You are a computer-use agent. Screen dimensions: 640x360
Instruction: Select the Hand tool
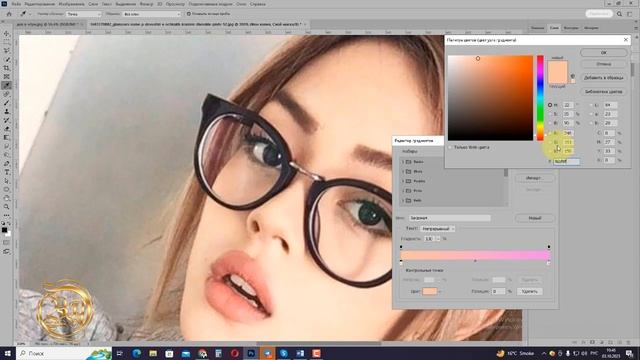click(7, 198)
